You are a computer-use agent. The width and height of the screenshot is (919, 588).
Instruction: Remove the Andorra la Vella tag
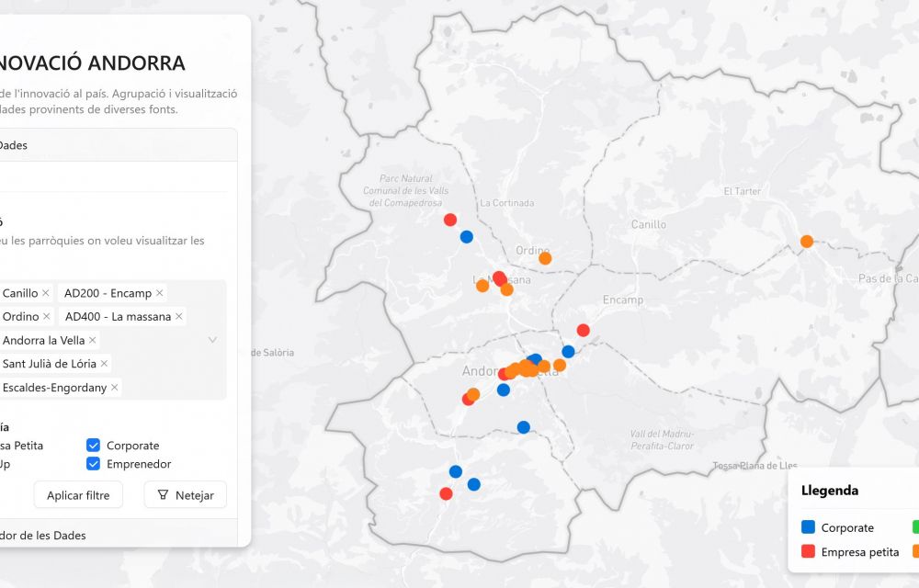pyautogui.click(x=93, y=341)
